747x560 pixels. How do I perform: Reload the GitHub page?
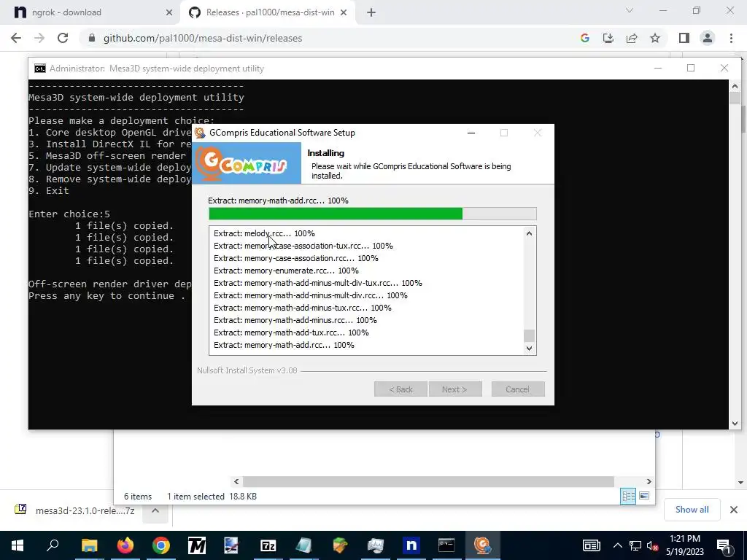coord(63,38)
